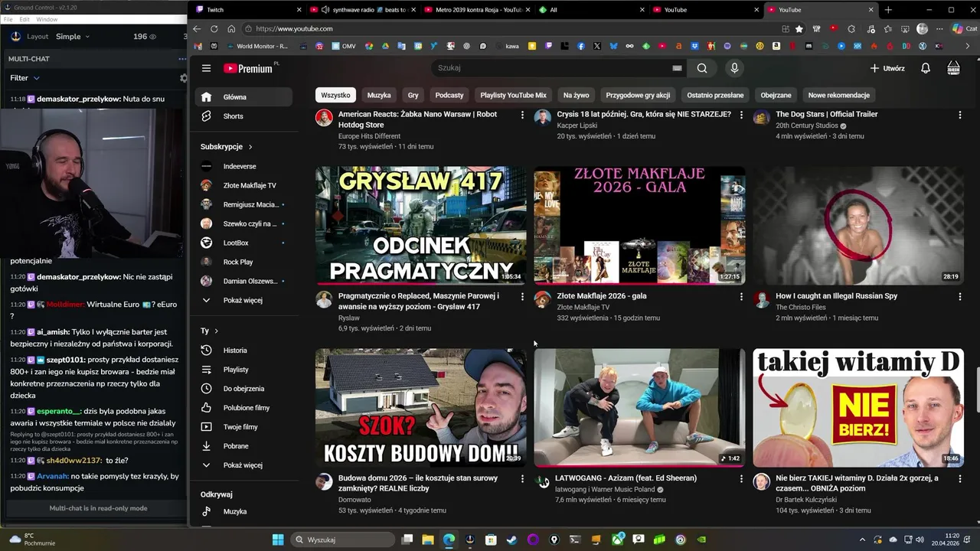
Task: Click the Rysław channel name link
Action: click(348, 318)
